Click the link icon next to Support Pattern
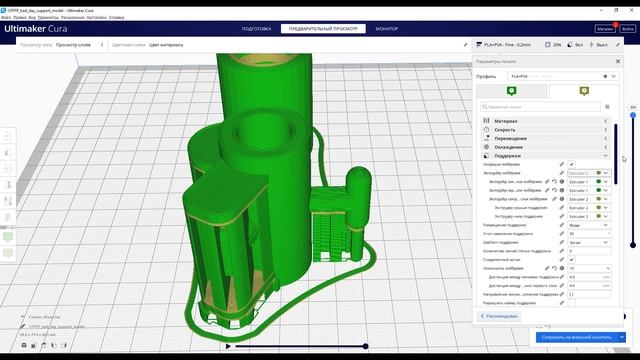Screen dimensions: 640x360 (x=562, y=242)
